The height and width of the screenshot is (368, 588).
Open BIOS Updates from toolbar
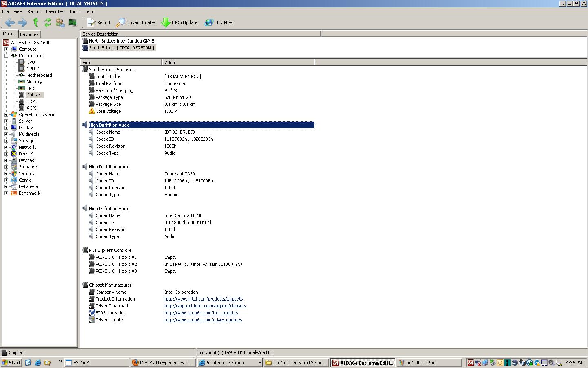pyautogui.click(x=180, y=22)
